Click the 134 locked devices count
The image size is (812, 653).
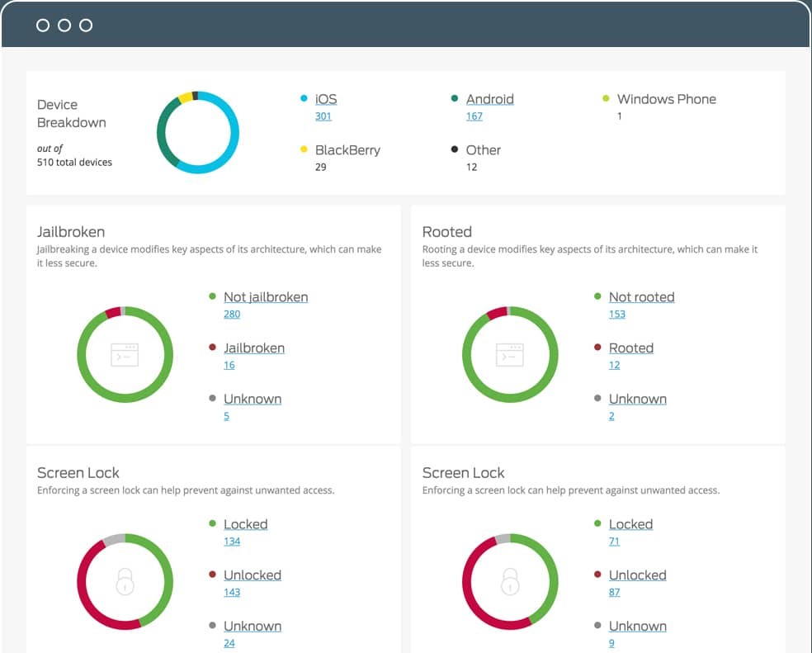point(232,541)
